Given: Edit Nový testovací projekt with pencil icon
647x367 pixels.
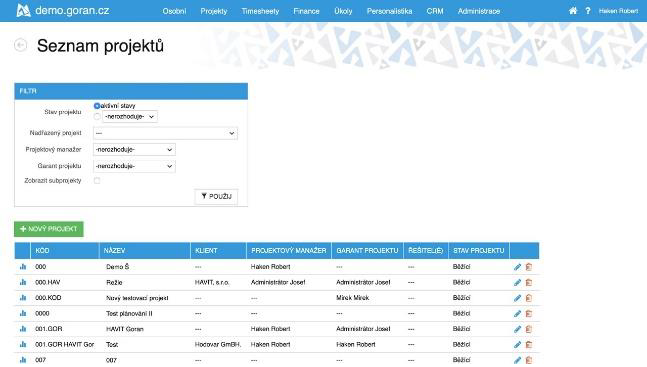Looking at the screenshot, I should 517,298.
